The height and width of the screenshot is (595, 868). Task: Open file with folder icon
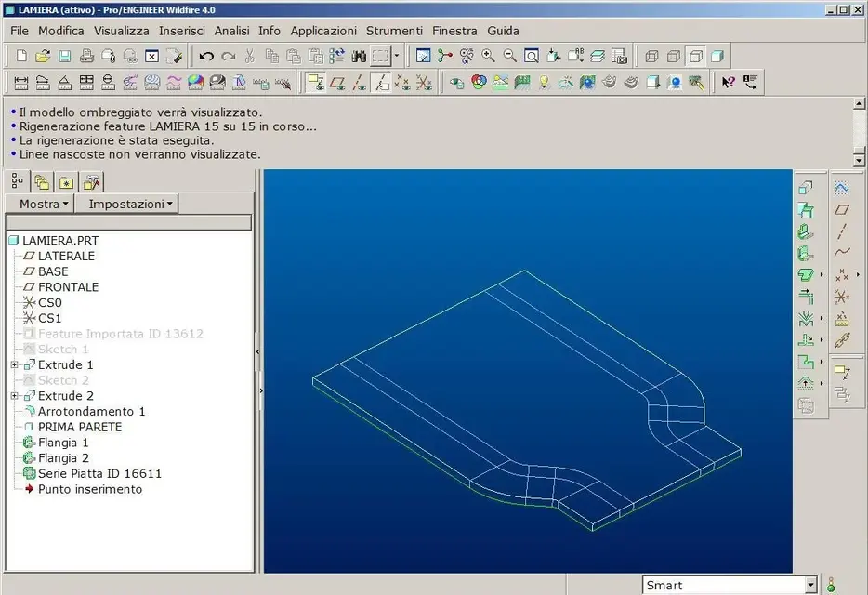click(x=43, y=56)
